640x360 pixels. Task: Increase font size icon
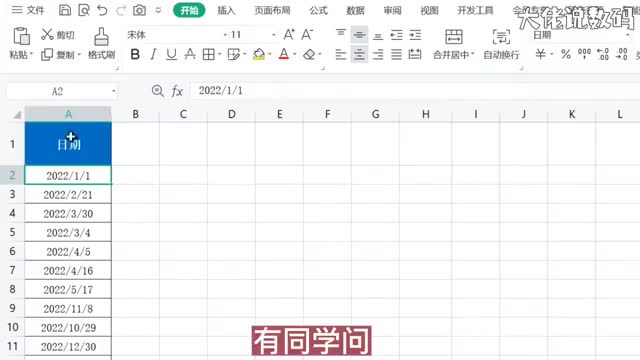point(289,35)
